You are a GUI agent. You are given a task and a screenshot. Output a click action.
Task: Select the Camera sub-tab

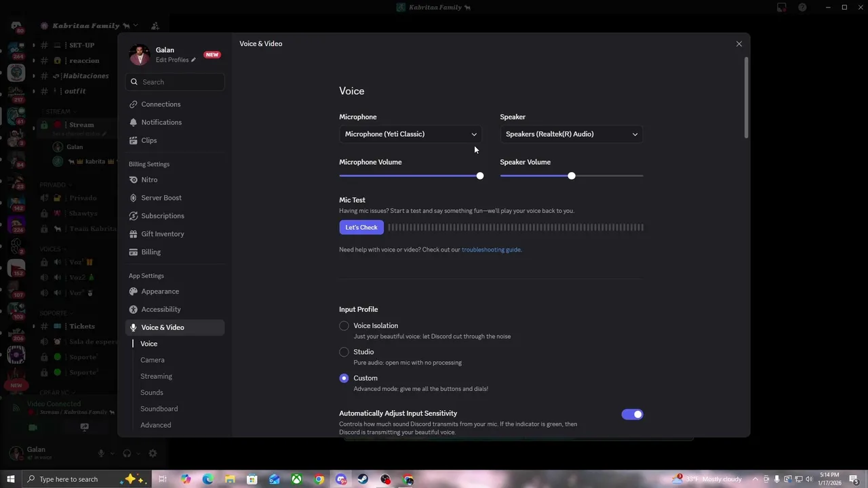click(x=153, y=360)
